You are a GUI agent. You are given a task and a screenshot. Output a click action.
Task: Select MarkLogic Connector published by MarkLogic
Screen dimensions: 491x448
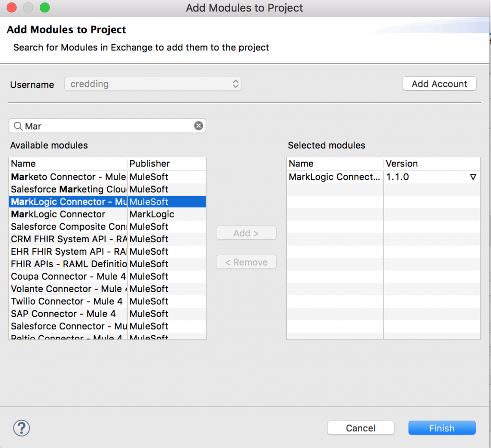pos(68,214)
